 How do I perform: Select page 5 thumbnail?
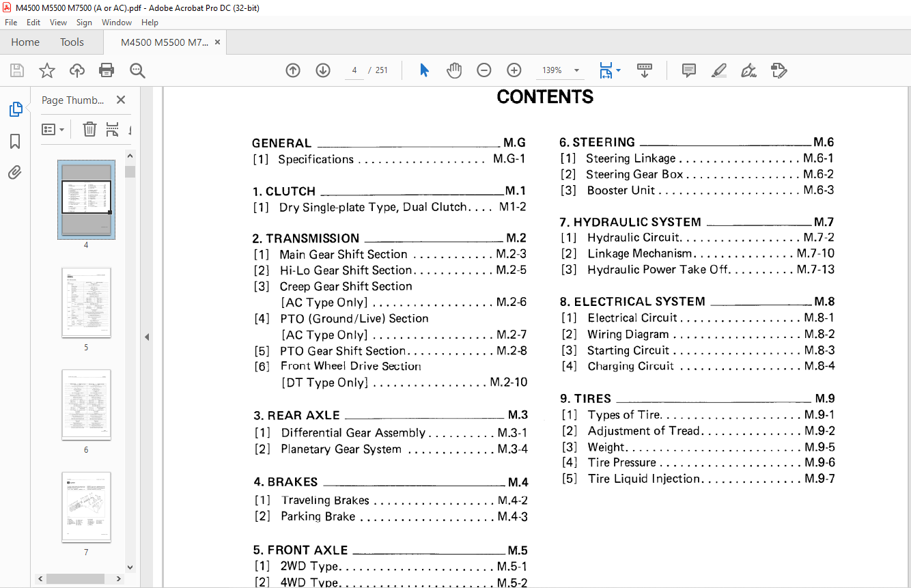[x=86, y=303]
